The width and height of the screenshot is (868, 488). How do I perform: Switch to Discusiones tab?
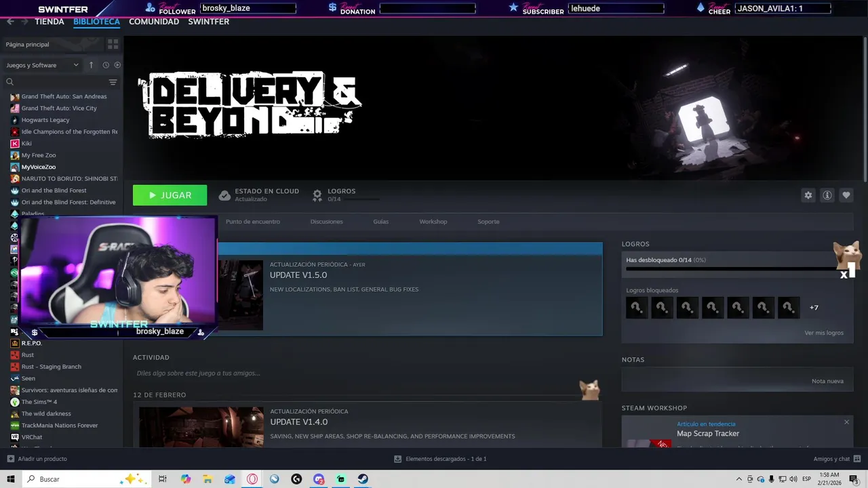click(x=327, y=222)
